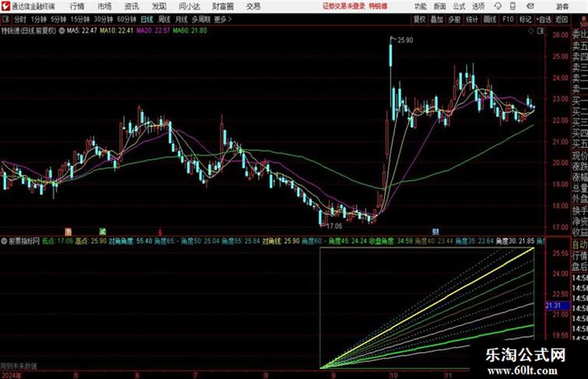588x379 pixels.
Task: Open the 发现 menu
Action: click(x=159, y=6)
